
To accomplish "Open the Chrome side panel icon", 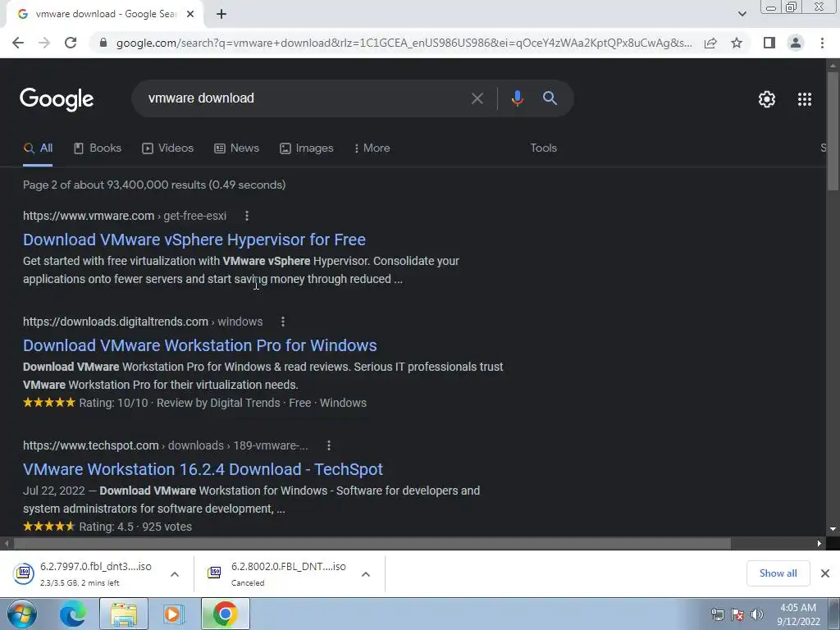I will [x=769, y=43].
